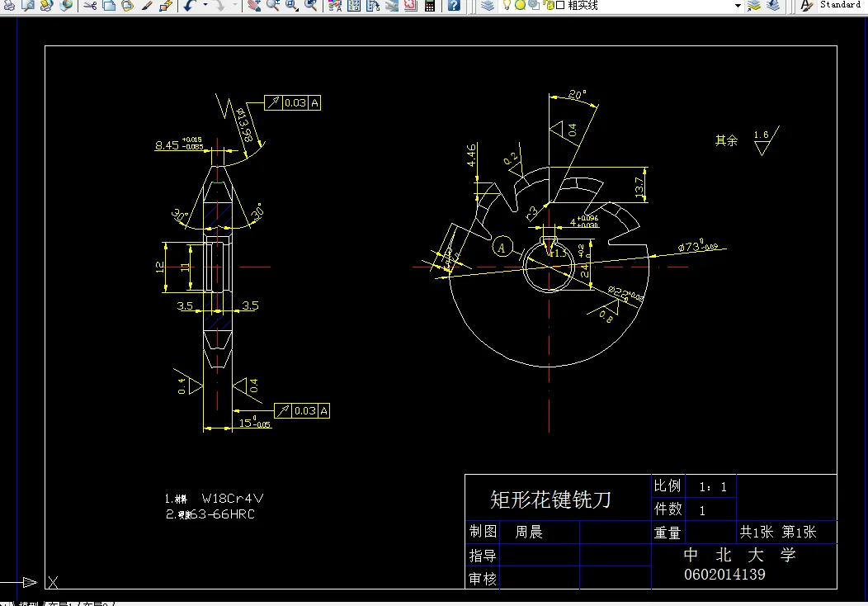Expand the Redo history dropdown arrow
This screenshot has width=868, height=606.
(234, 6)
